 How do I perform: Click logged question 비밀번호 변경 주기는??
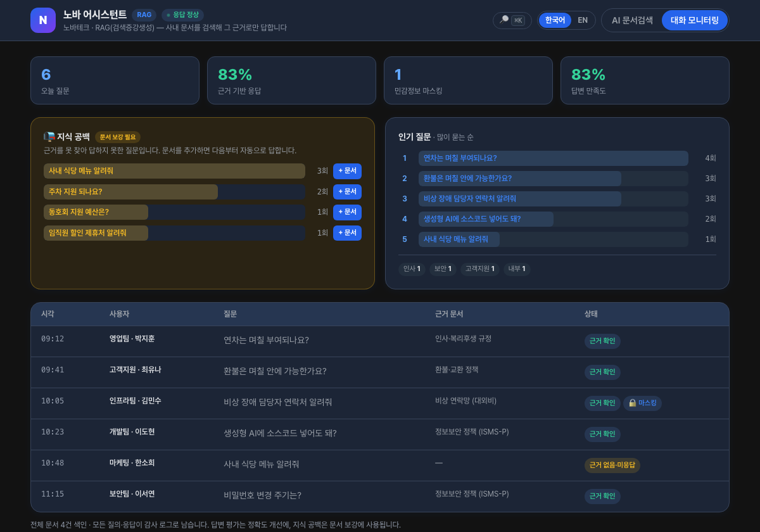click(262, 495)
